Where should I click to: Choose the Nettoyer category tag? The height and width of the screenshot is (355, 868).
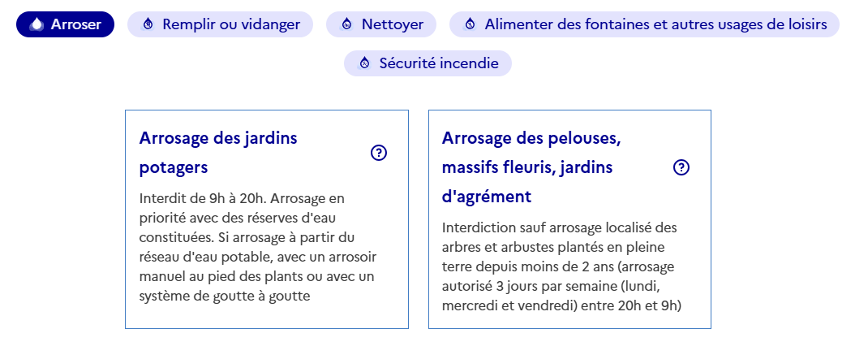(381, 24)
